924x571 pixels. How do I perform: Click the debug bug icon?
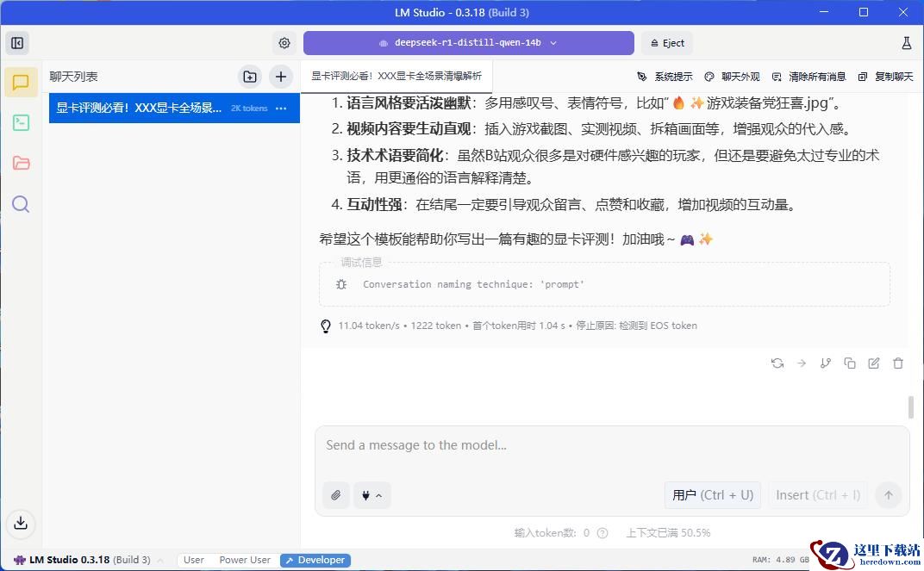point(341,284)
